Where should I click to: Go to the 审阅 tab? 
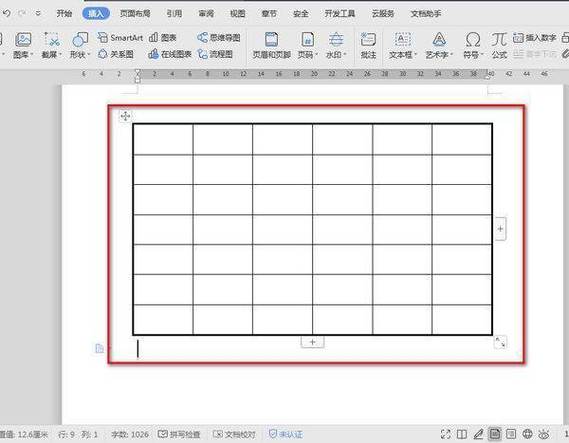click(206, 14)
